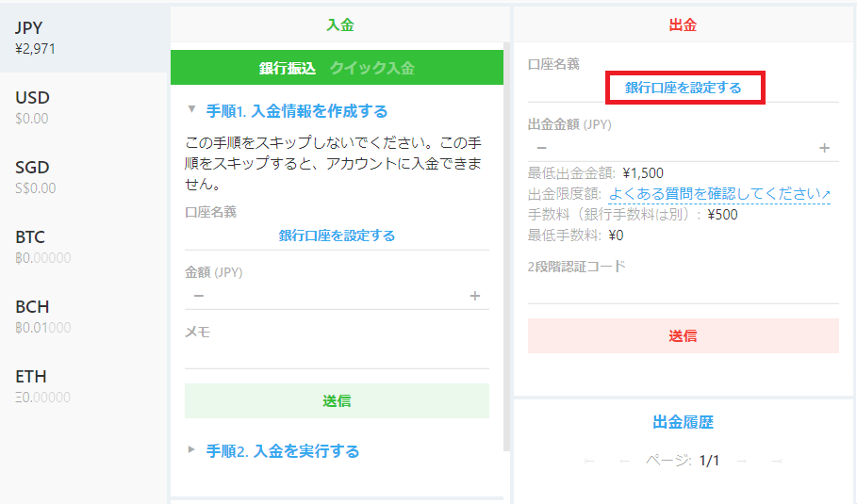The width and height of the screenshot is (857, 504).
Task: Open 銀行口座を設定する link in 出金 panel
Action: pyautogui.click(x=683, y=88)
